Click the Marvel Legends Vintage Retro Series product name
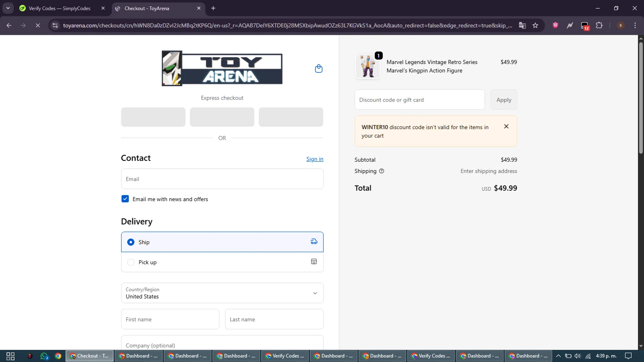 click(432, 66)
